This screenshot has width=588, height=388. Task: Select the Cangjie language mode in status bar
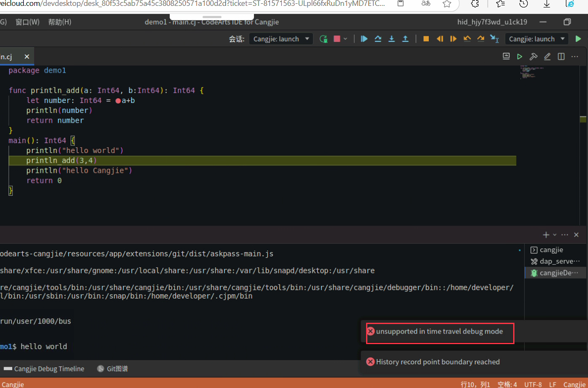[574, 384]
